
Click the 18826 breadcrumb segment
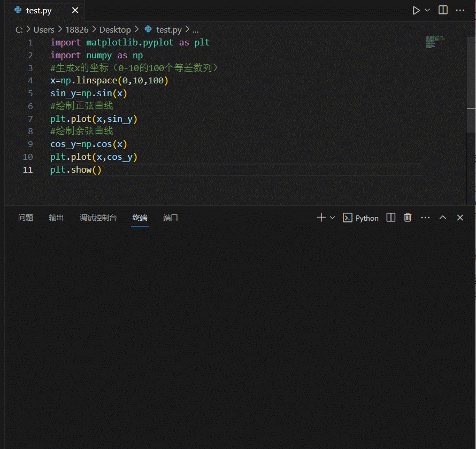(x=77, y=30)
